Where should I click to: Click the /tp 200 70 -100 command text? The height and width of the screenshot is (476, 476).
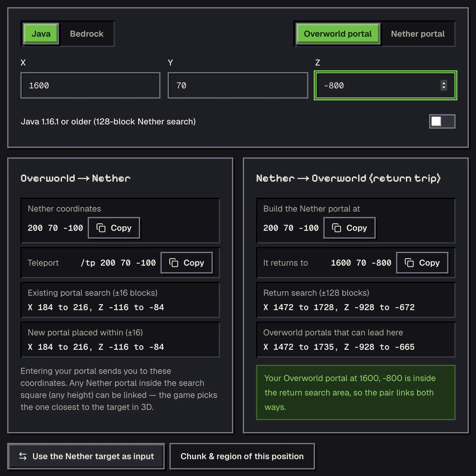click(x=118, y=263)
